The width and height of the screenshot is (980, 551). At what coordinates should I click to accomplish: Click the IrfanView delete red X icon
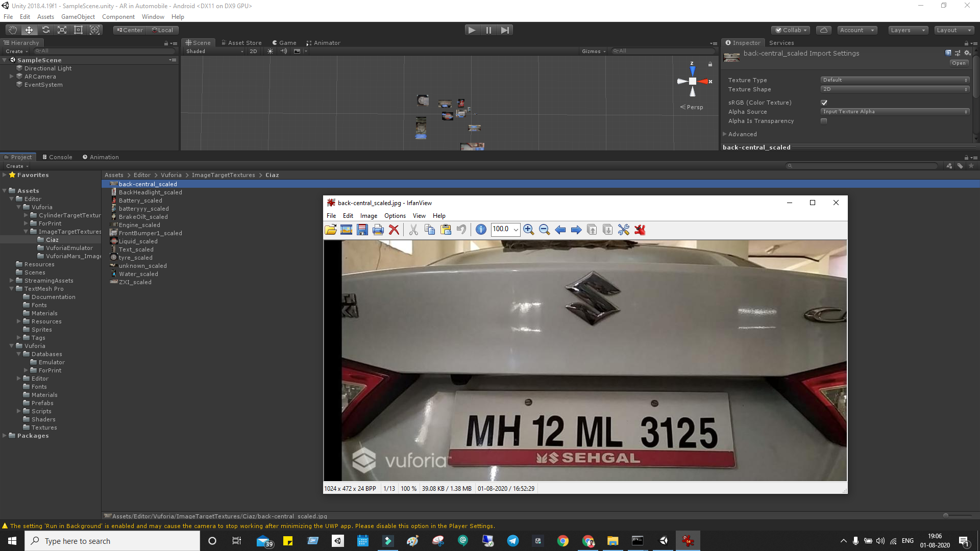pyautogui.click(x=394, y=230)
